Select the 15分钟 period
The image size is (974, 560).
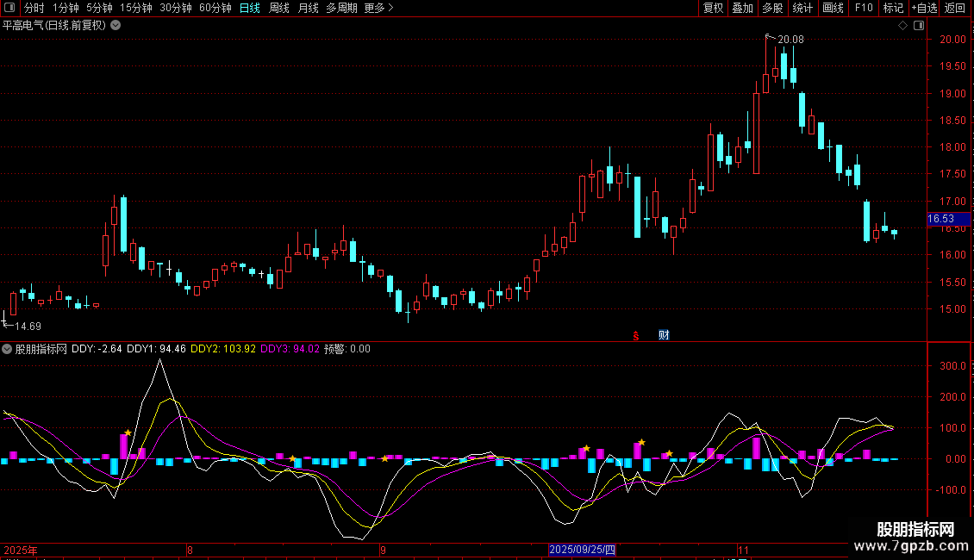point(136,8)
